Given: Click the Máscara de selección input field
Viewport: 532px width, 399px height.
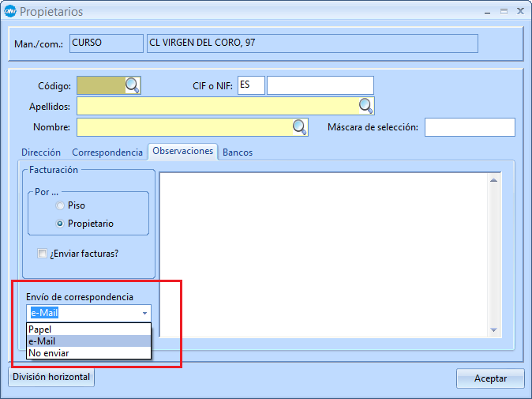Looking at the screenshot, I should tap(470, 127).
